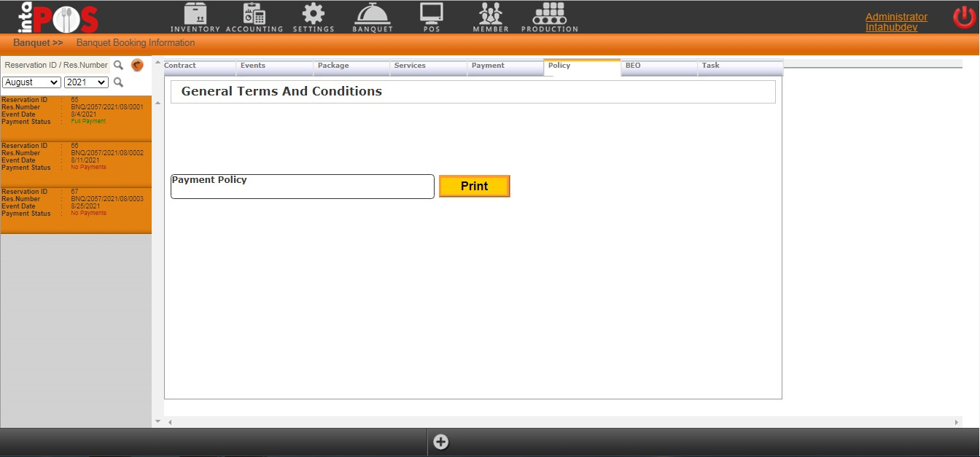Click the red power logout icon
Viewport: 980px width, 457px height.
964,17
